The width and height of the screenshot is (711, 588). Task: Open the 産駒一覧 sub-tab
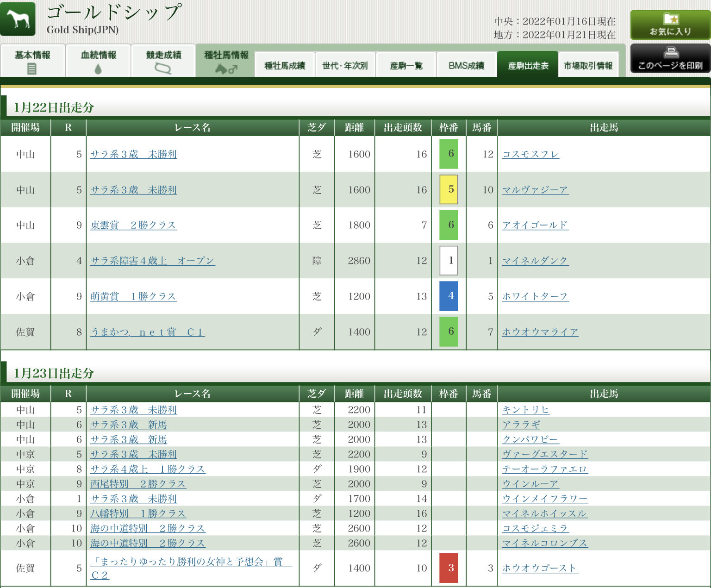click(x=406, y=64)
